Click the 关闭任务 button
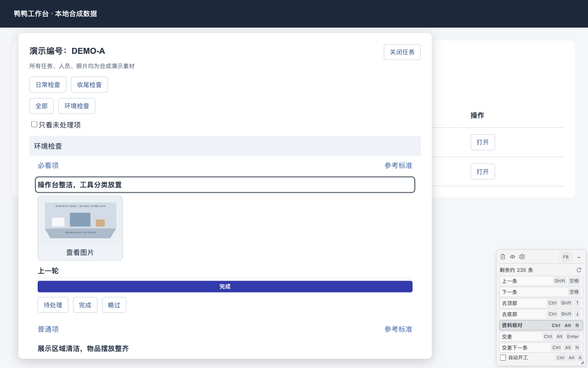 (x=402, y=52)
